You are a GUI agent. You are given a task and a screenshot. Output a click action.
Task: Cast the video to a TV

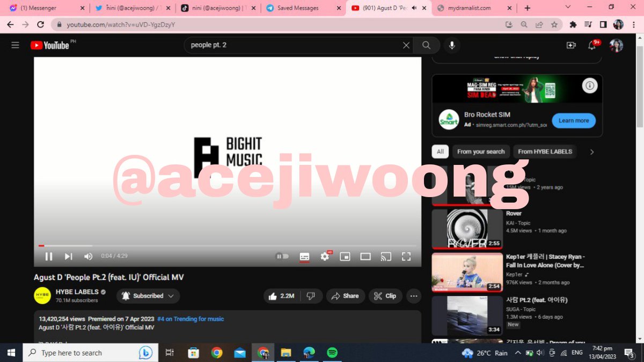tap(386, 257)
